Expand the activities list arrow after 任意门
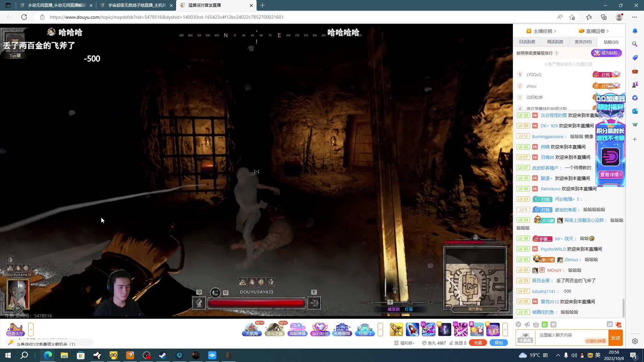 click(380, 329)
